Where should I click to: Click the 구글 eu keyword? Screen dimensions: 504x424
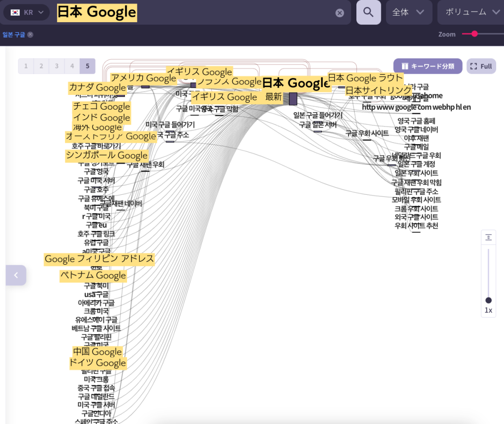click(x=96, y=225)
